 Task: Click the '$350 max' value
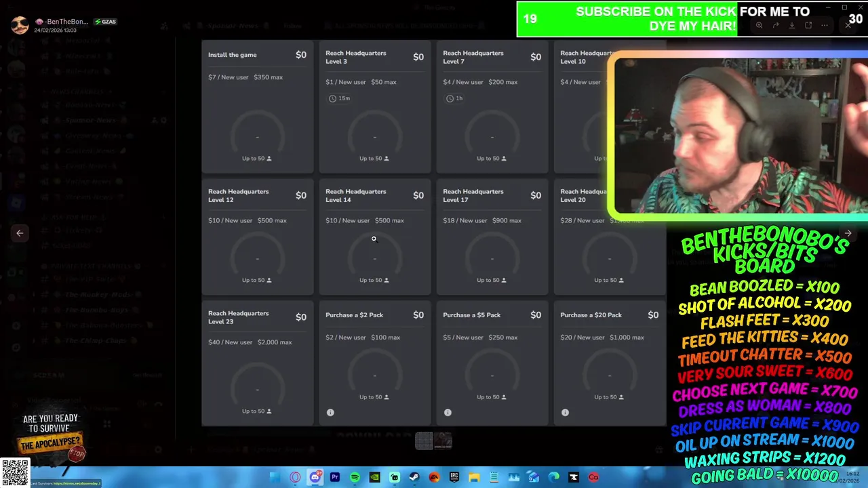[269, 77]
